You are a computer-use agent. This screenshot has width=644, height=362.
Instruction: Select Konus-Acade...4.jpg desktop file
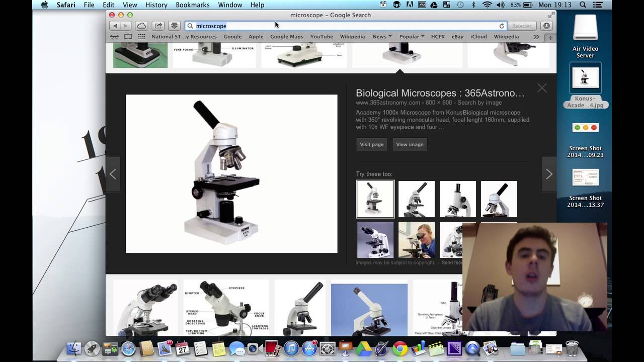click(x=585, y=85)
